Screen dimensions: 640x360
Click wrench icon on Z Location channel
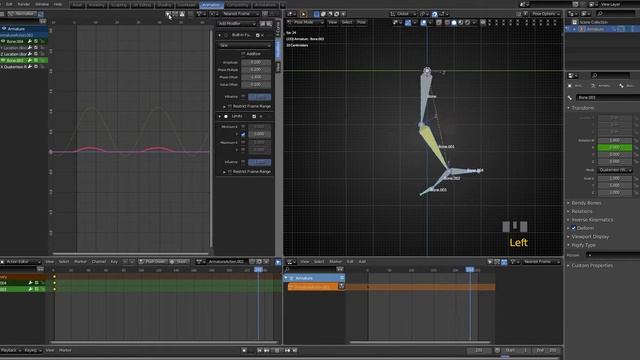30,54
